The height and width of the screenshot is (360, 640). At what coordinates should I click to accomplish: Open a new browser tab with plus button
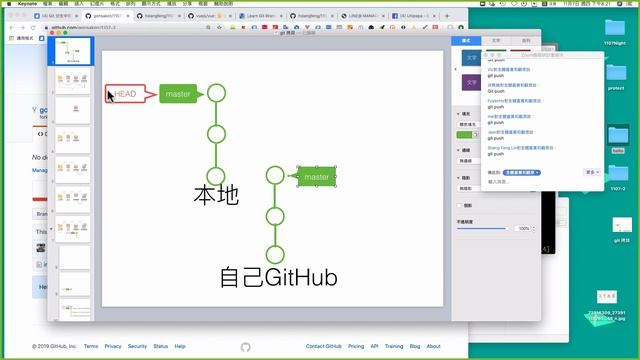447,16
